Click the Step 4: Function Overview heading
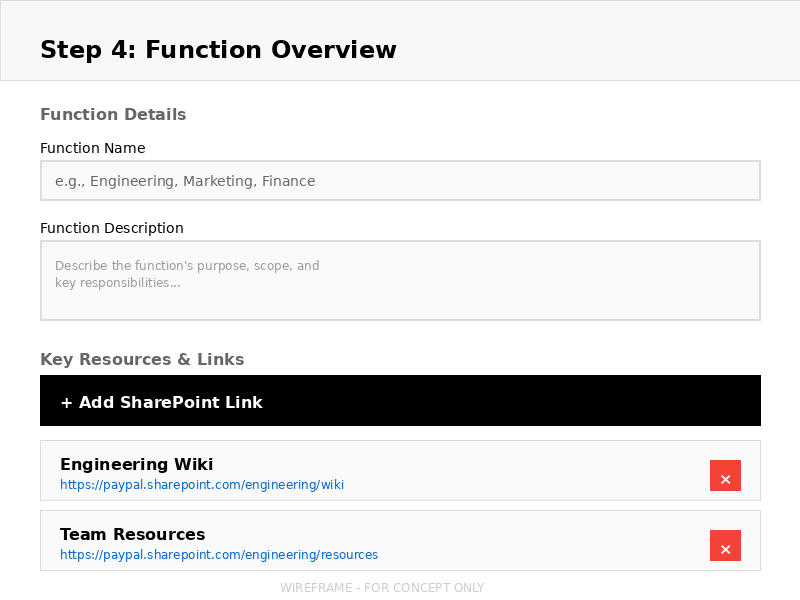Image resolution: width=800 pixels, height=600 pixels. pos(218,50)
